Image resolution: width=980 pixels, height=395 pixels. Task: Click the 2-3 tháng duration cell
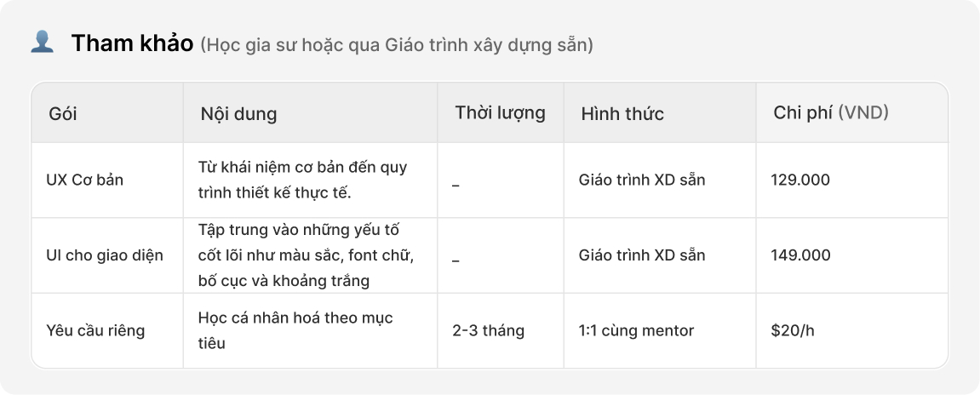pos(488,330)
